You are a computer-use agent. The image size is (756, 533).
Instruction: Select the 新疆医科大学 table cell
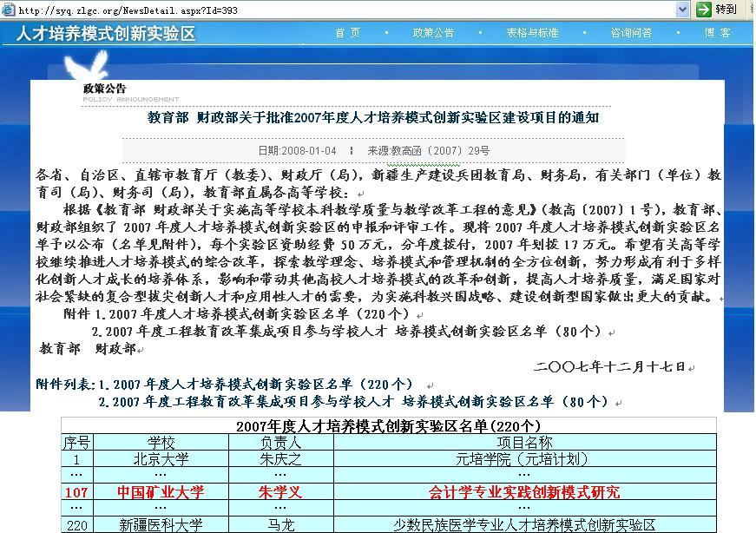[161, 525]
